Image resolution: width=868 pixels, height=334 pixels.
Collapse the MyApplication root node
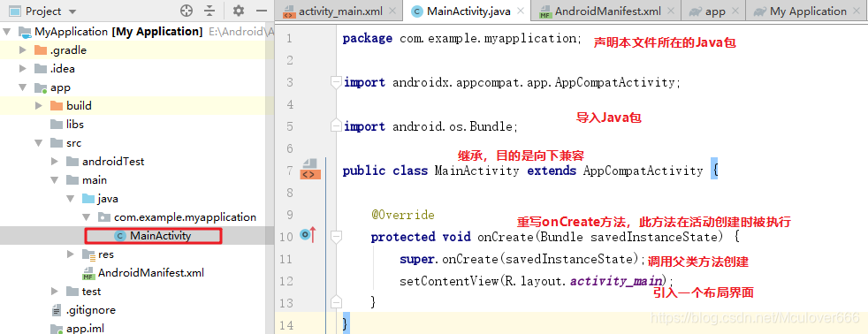point(7,32)
